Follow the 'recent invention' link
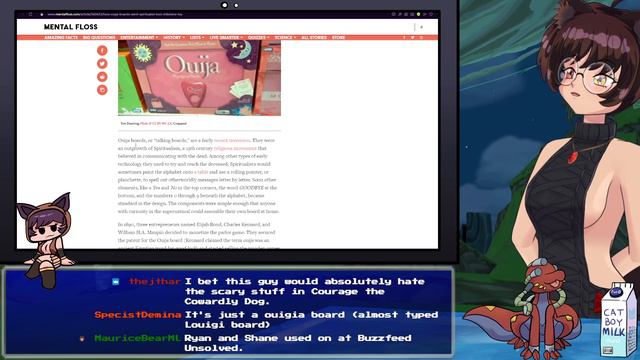 coord(232,140)
